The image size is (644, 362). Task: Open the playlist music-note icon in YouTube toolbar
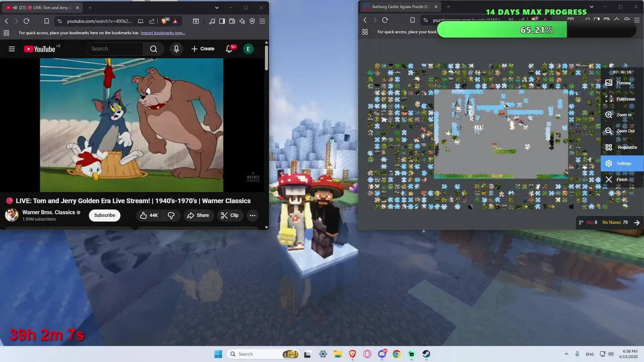212,21
